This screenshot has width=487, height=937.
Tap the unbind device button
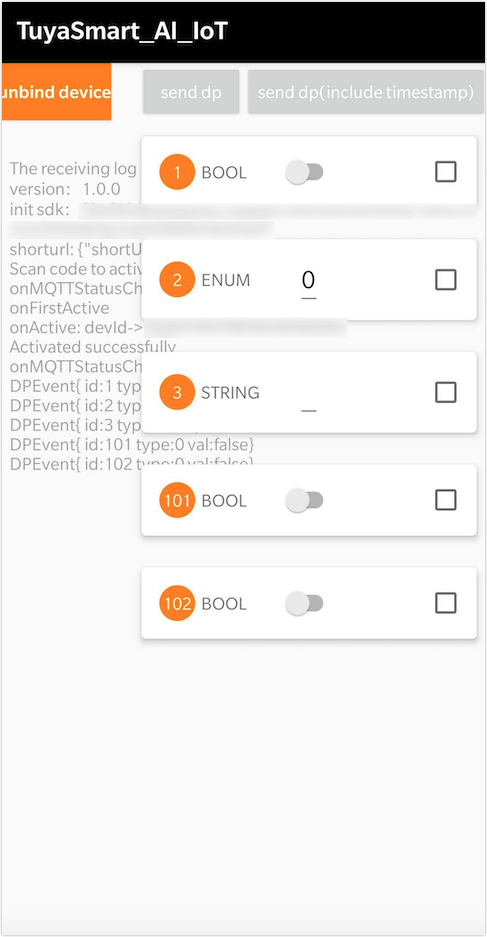click(x=56, y=92)
